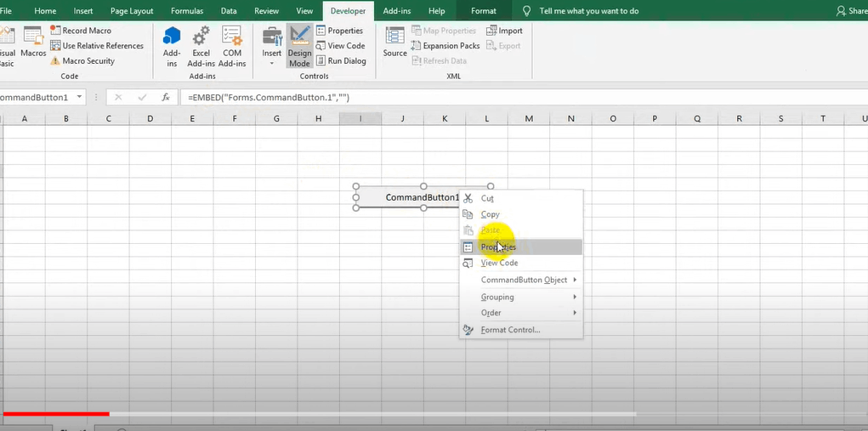This screenshot has height=431, width=868.
Task: Open the Data tab
Action: coord(229,10)
